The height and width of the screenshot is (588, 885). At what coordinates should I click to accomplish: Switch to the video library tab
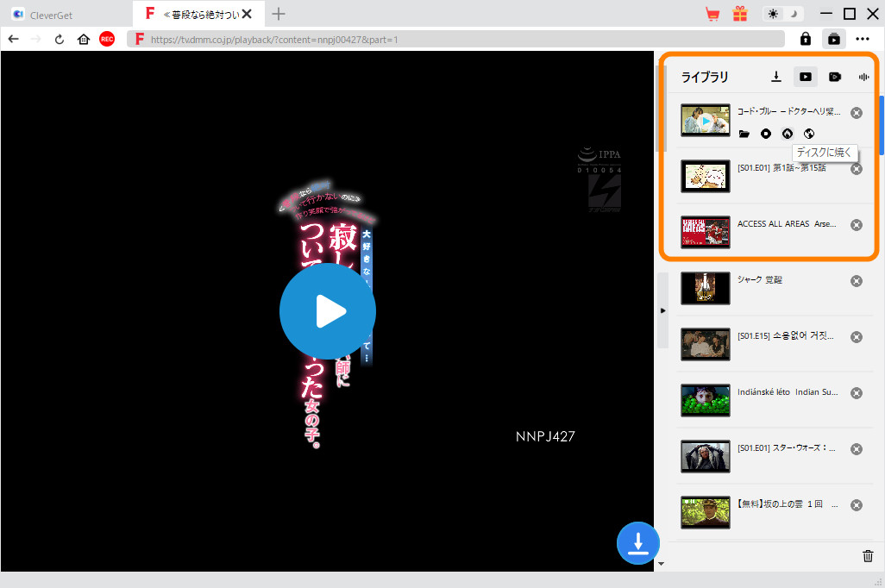click(x=806, y=77)
